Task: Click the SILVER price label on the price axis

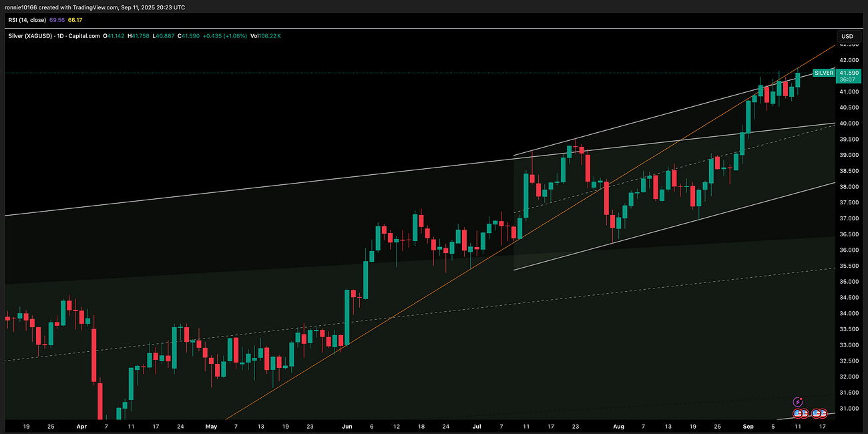Action: tap(824, 73)
